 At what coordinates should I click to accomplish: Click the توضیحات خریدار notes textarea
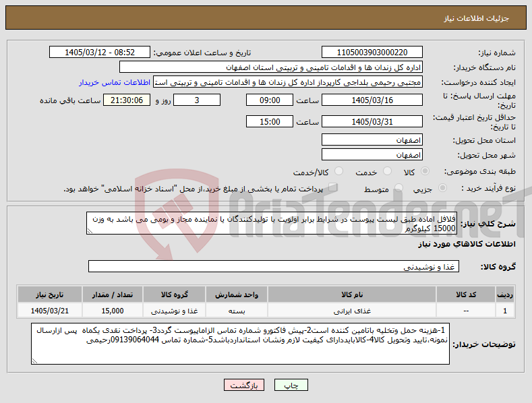[240, 344]
